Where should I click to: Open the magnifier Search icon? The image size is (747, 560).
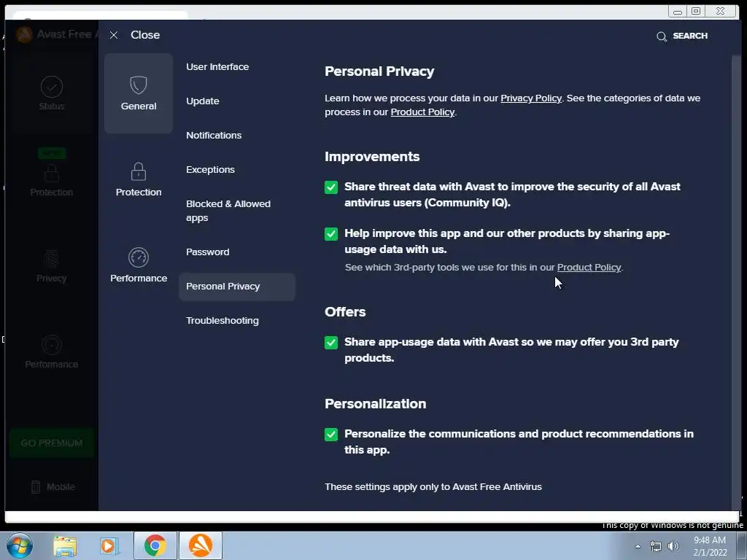[661, 36]
